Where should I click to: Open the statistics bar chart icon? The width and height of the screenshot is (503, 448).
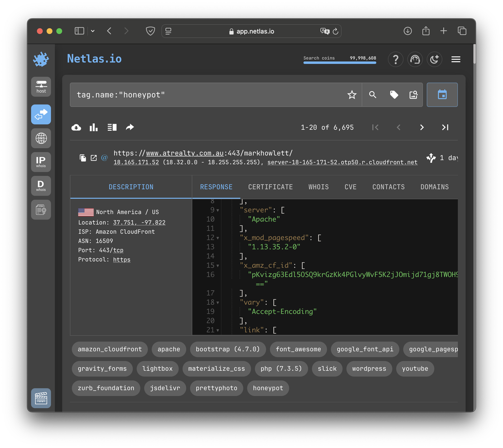pyautogui.click(x=94, y=127)
